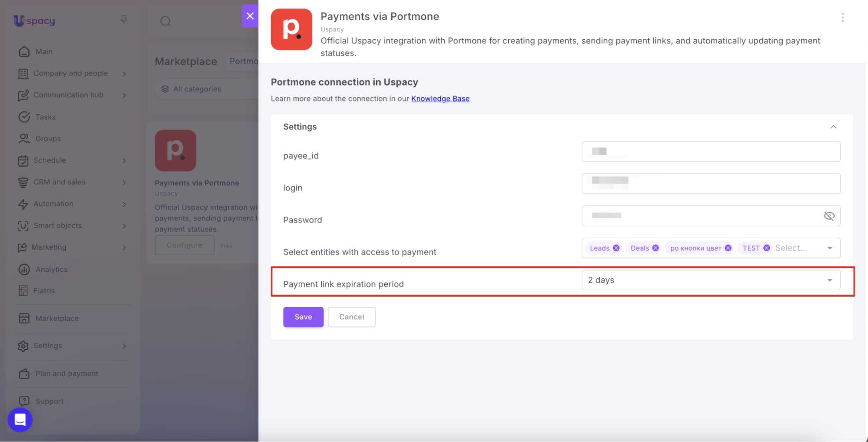Click the login input field
Screen dimensions: 868x442
(711, 184)
